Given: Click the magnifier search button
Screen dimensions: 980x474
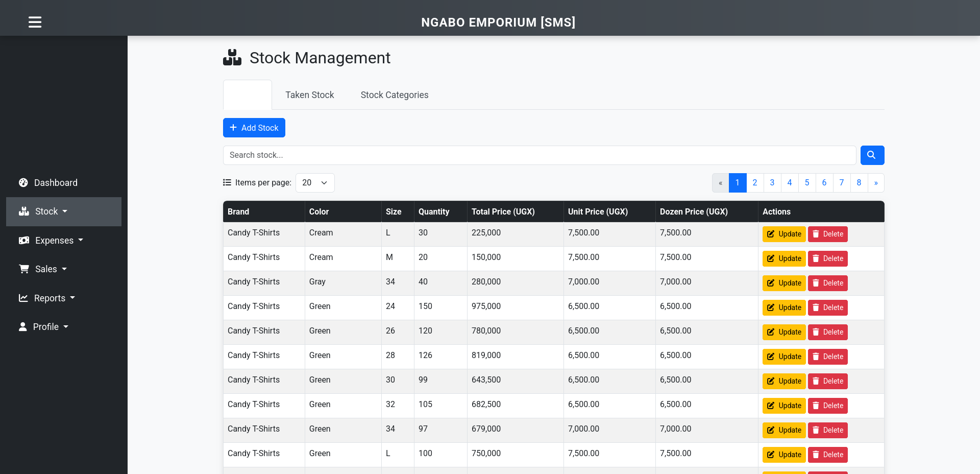Looking at the screenshot, I should (x=872, y=155).
